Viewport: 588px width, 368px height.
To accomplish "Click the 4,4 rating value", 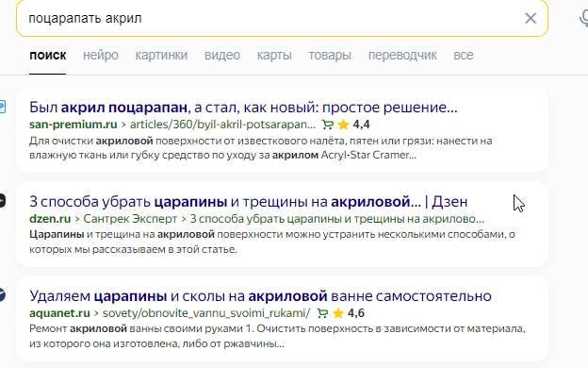I will [x=361, y=125].
